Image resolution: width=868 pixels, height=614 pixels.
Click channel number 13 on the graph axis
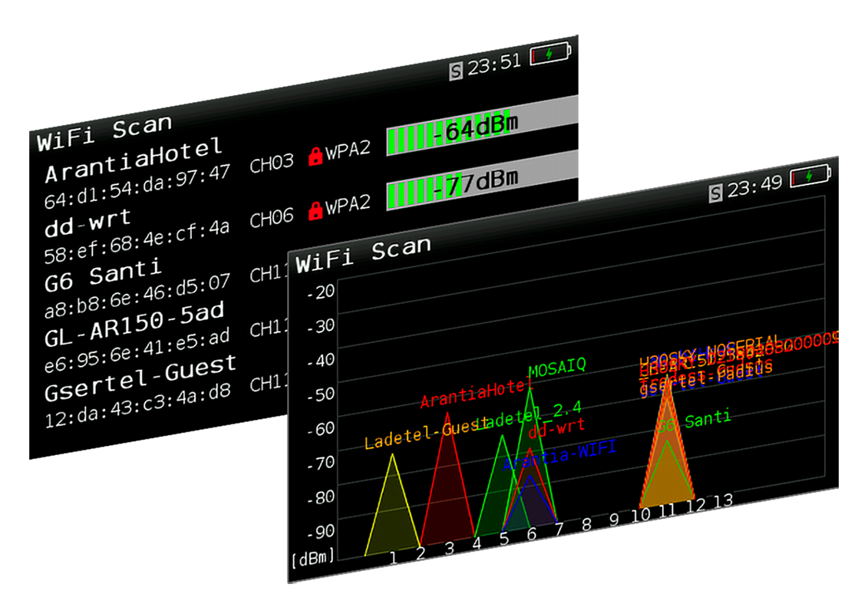[722, 501]
